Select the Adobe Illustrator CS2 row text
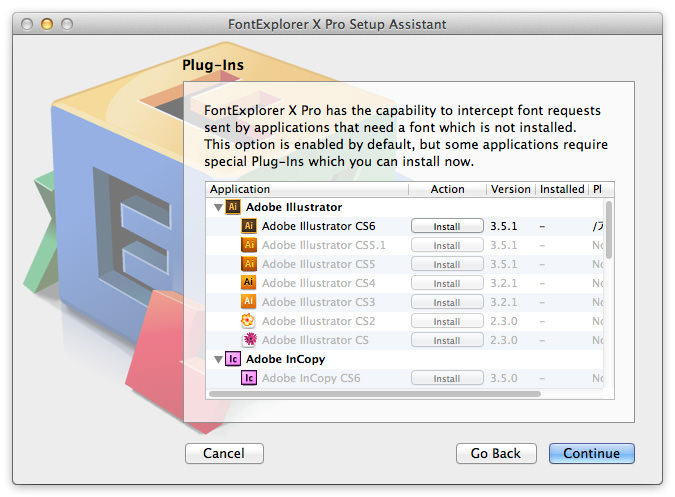 pyautogui.click(x=319, y=321)
